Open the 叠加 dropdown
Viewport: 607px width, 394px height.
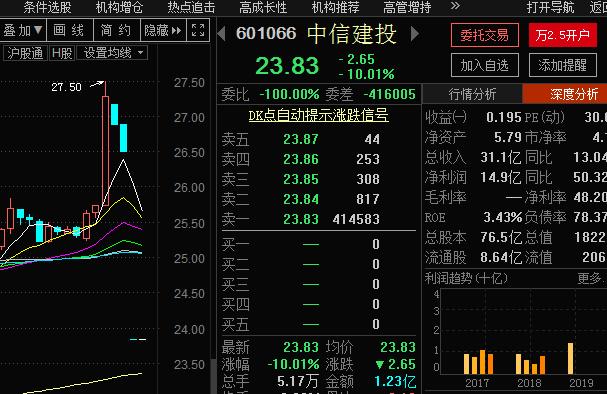point(23,30)
